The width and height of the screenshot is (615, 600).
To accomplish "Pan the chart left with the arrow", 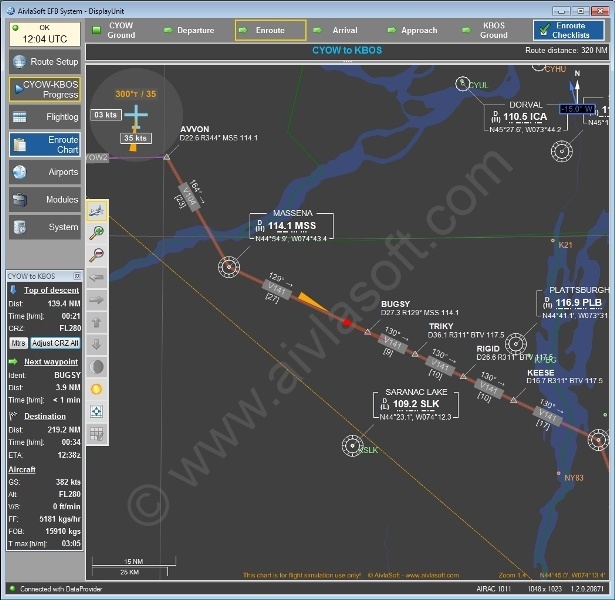I will coord(96,278).
